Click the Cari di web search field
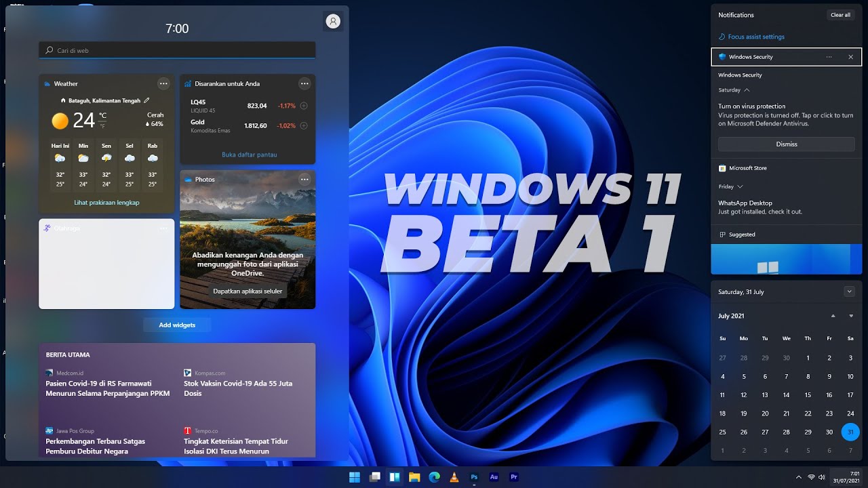This screenshot has height=488, width=868. (177, 50)
